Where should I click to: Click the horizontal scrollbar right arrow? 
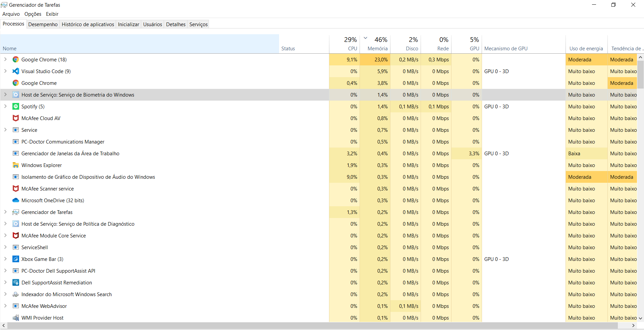(x=633, y=325)
